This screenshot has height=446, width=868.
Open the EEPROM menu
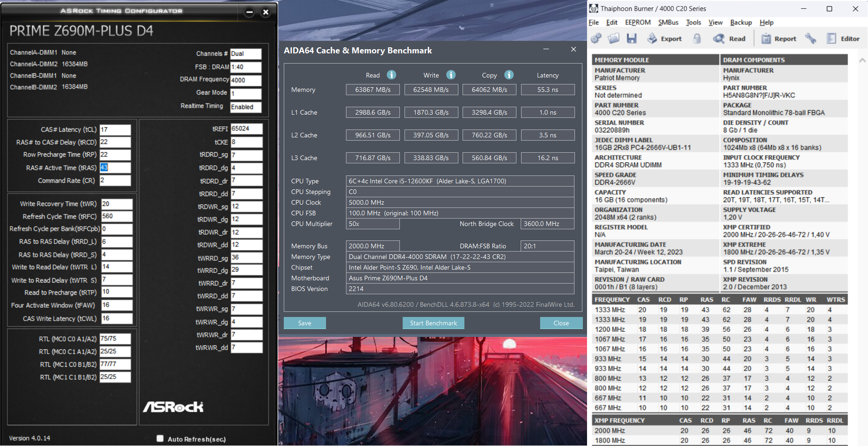point(637,22)
